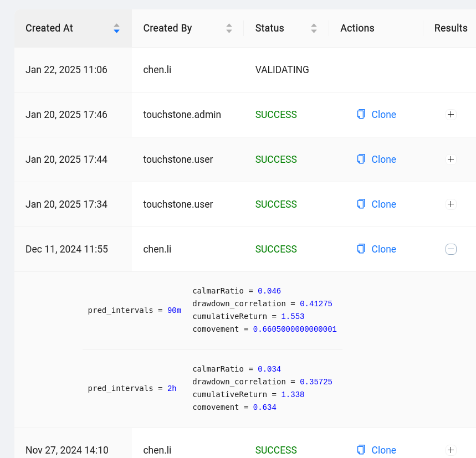
Task: Expand results for the Nov 27, 2024 14:10 run
Action: (451, 450)
